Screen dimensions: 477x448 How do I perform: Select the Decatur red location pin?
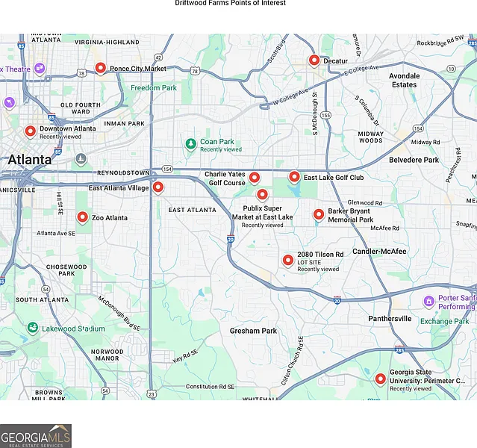pyautogui.click(x=314, y=60)
